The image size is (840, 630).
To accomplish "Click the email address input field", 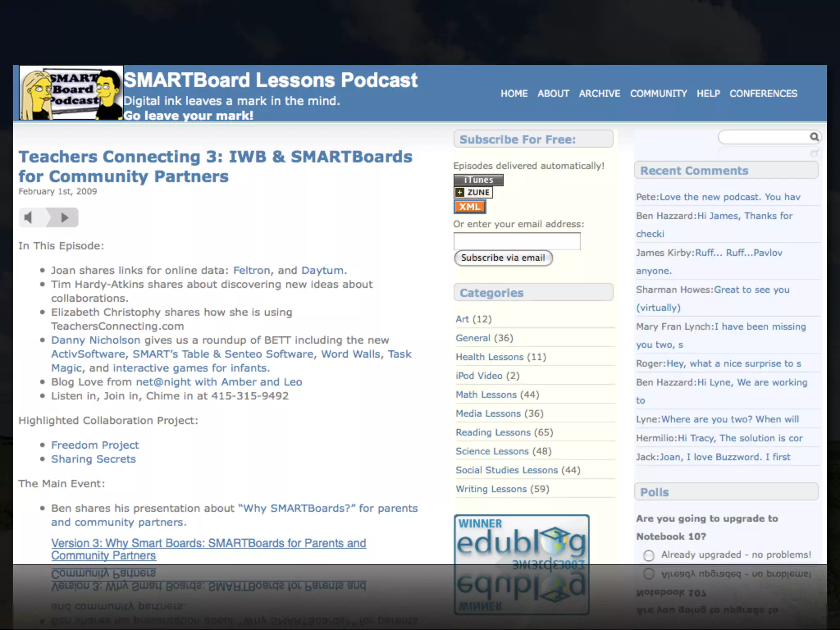I will 517,241.
